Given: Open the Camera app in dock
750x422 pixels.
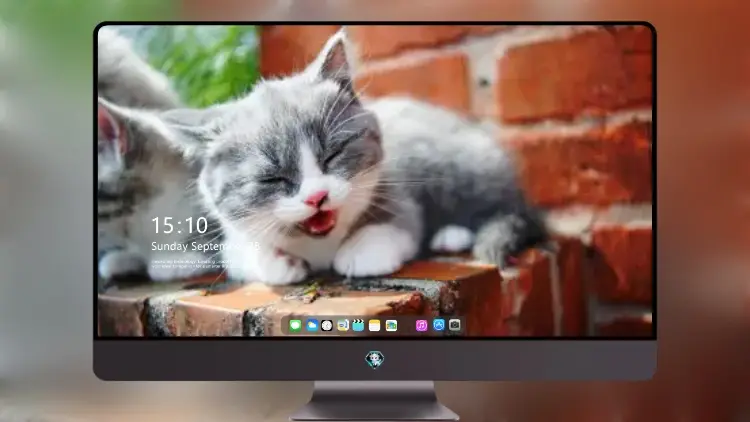Looking at the screenshot, I should click(455, 325).
